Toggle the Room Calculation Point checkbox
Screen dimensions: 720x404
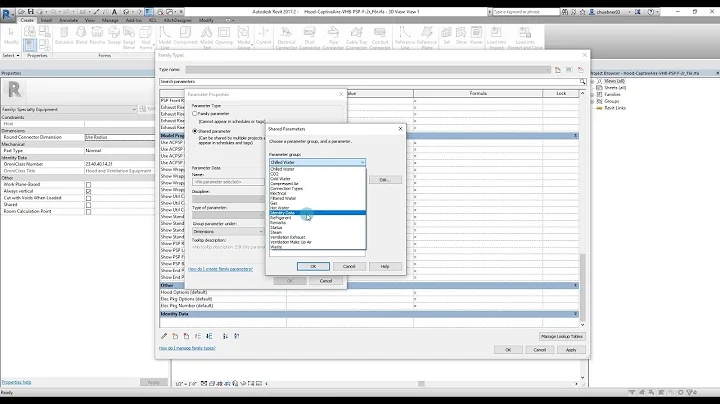coord(88,212)
